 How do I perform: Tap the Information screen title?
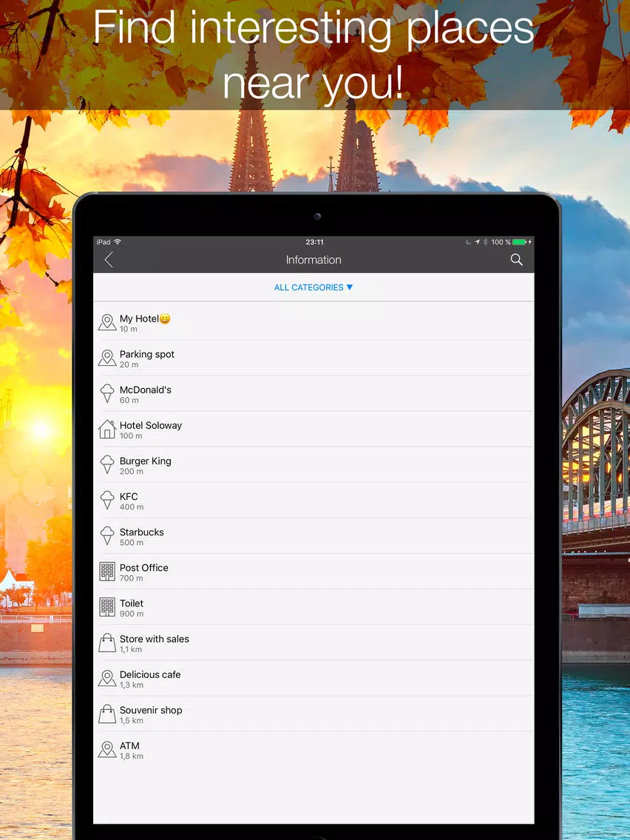(x=314, y=260)
